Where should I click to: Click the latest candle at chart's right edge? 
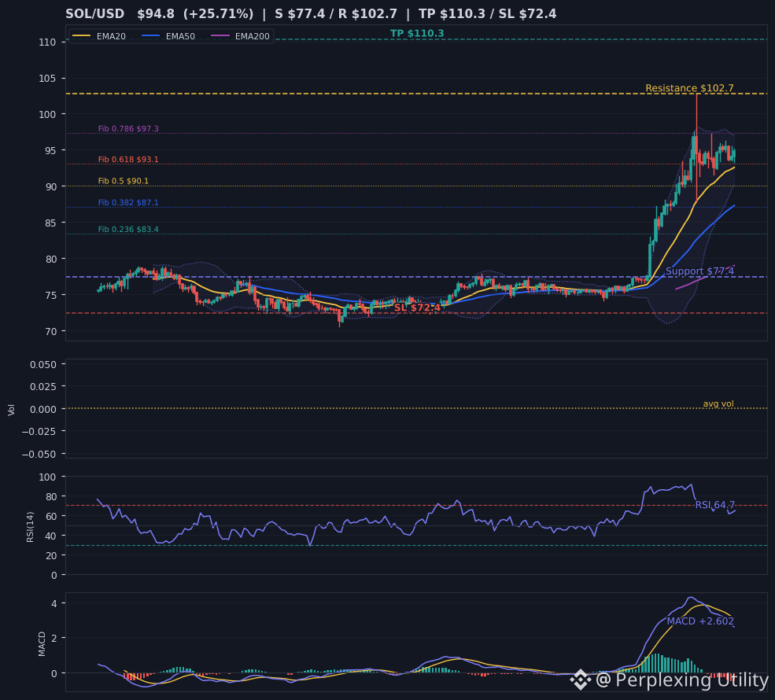pos(734,155)
